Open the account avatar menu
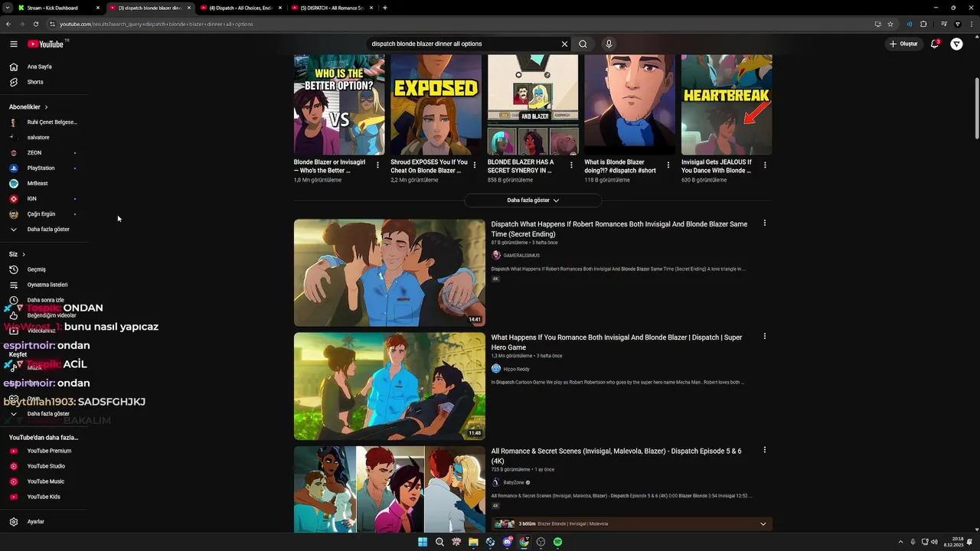The image size is (980, 551). (x=957, y=44)
